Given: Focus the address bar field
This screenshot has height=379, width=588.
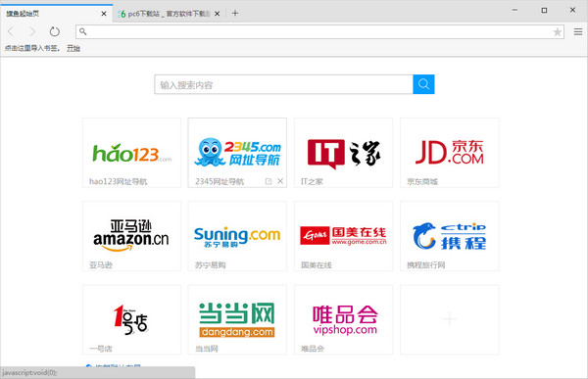Looking at the screenshot, I should click(319, 32).
